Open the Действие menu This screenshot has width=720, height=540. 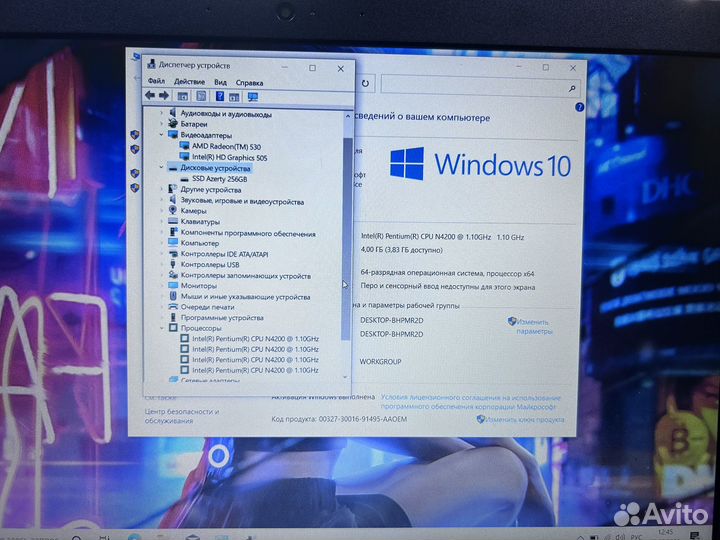pyautogui.click(x=189, y=82)
